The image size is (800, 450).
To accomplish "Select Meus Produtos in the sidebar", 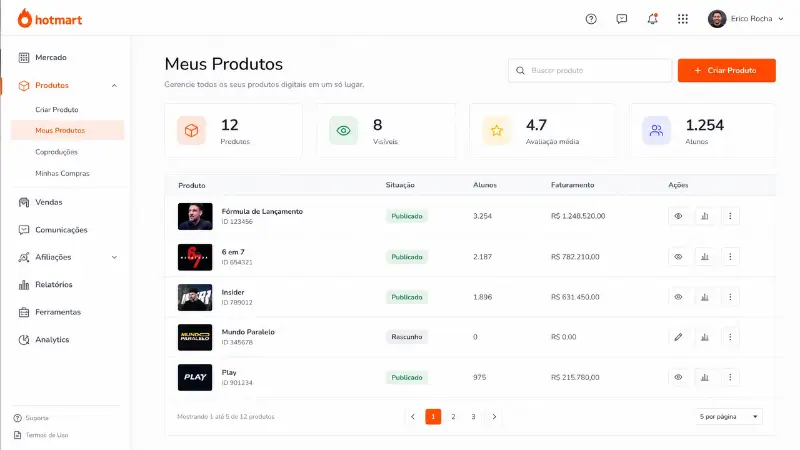I will [x=67, y=130].
